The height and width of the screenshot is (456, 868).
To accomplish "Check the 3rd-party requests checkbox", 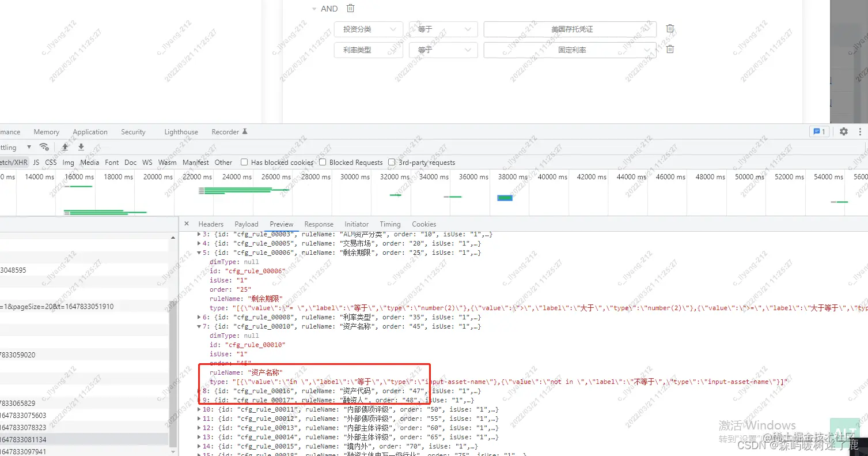I will point(392,163).
